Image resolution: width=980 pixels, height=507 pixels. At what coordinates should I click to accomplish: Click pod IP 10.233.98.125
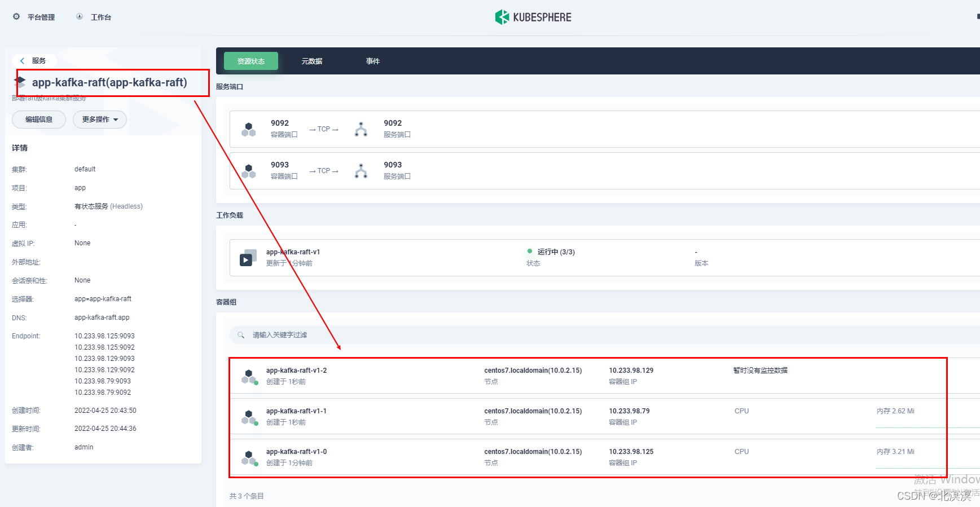click(x=631, y=452)
